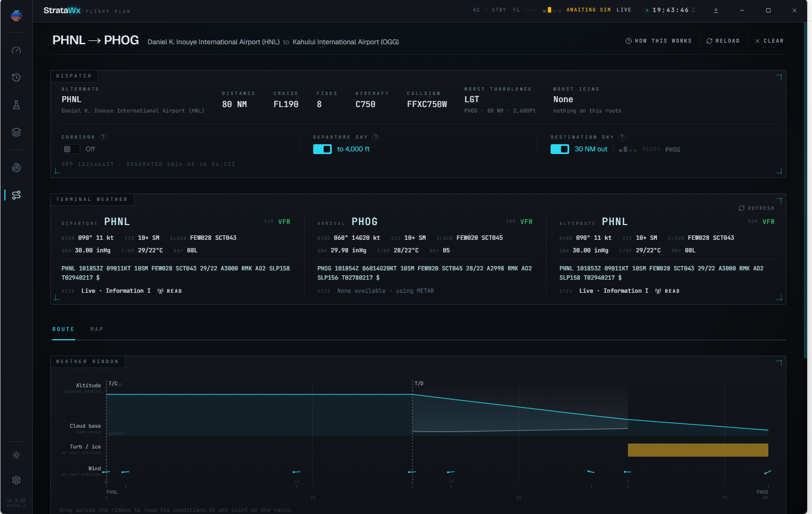Open the radar icon in sidebar

[16, 168]
